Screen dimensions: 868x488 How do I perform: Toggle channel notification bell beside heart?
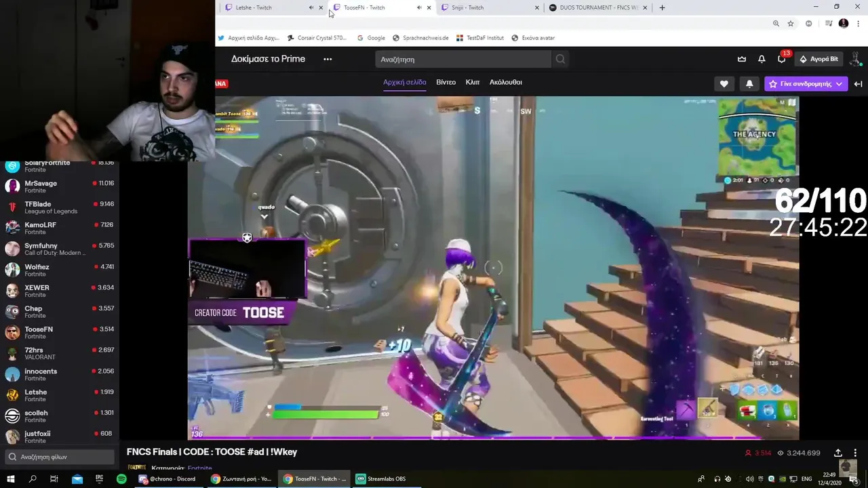click(x=749, y=83)
